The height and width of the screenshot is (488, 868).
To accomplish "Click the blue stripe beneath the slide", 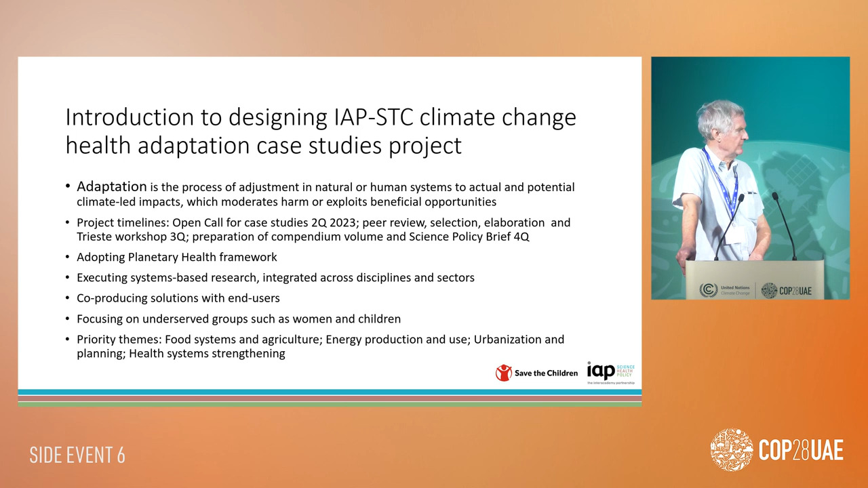I will click(330, 392).
